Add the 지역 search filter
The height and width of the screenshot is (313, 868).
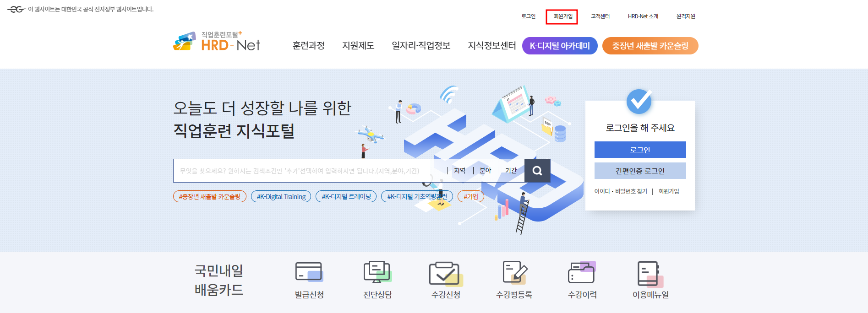(460, 171)
